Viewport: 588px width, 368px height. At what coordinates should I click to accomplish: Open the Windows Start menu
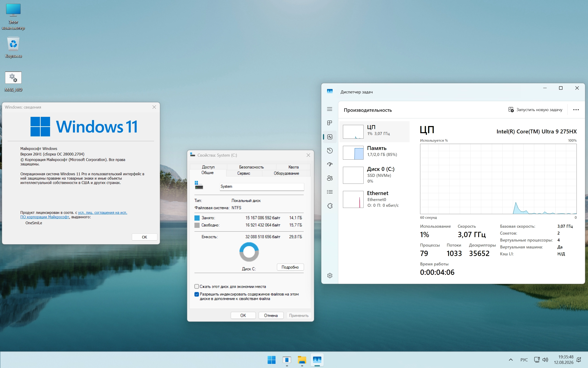271,360
